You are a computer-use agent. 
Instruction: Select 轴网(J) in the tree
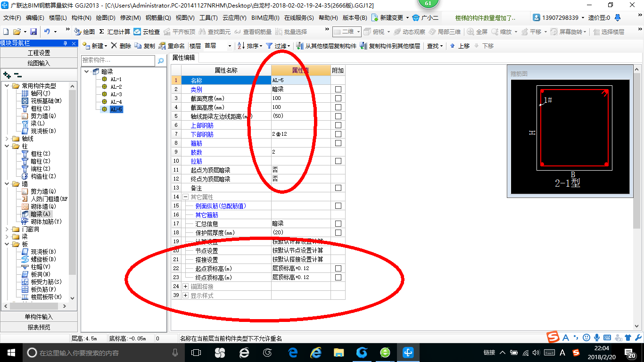[x=36, y=93]
